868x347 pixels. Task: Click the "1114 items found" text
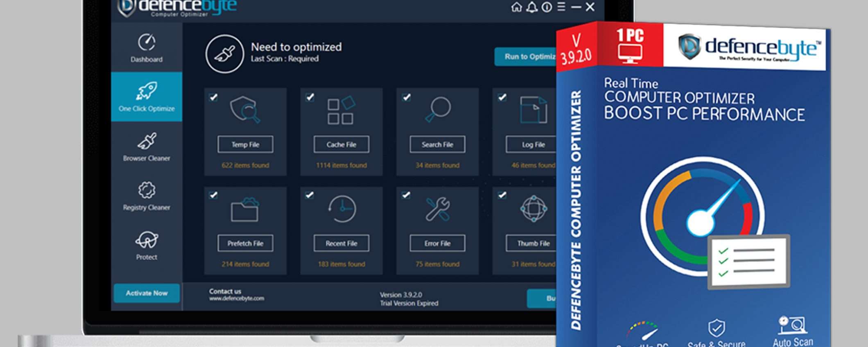coord(341,165)
